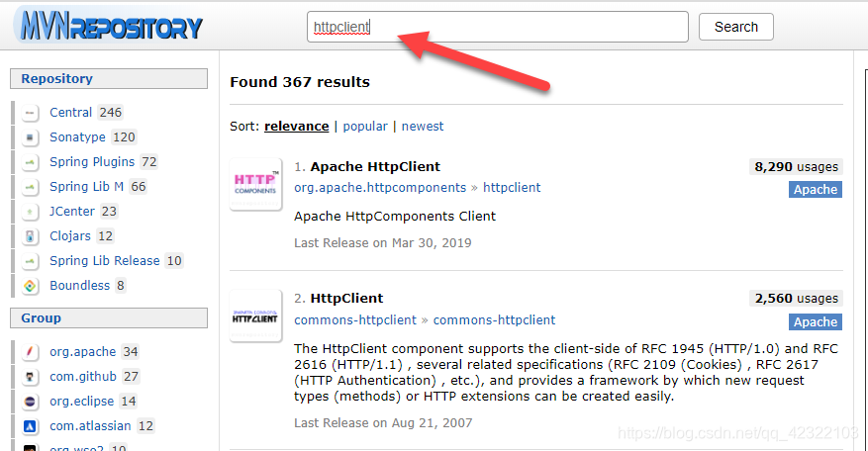
Task: Click the Search button
Action: tap(735, 27)
